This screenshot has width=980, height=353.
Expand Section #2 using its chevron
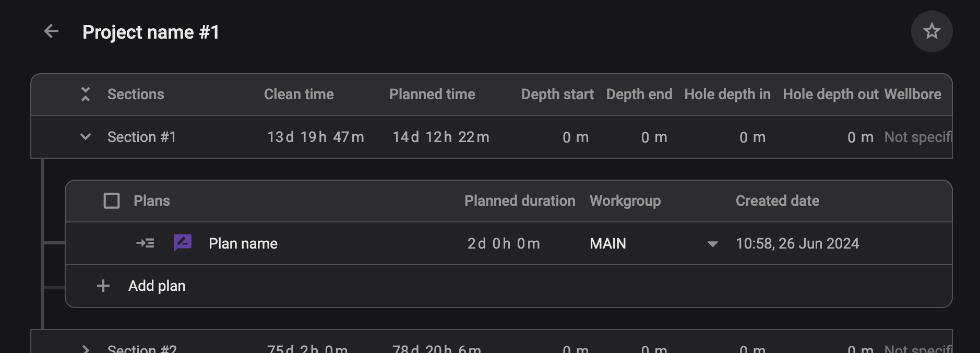tap(85, 349)
